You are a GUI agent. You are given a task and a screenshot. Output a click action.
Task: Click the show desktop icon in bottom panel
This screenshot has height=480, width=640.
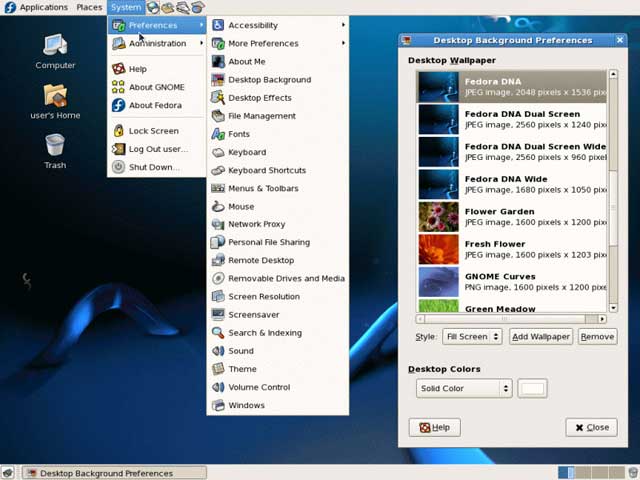pyautogui.click(x=8, y=473)
